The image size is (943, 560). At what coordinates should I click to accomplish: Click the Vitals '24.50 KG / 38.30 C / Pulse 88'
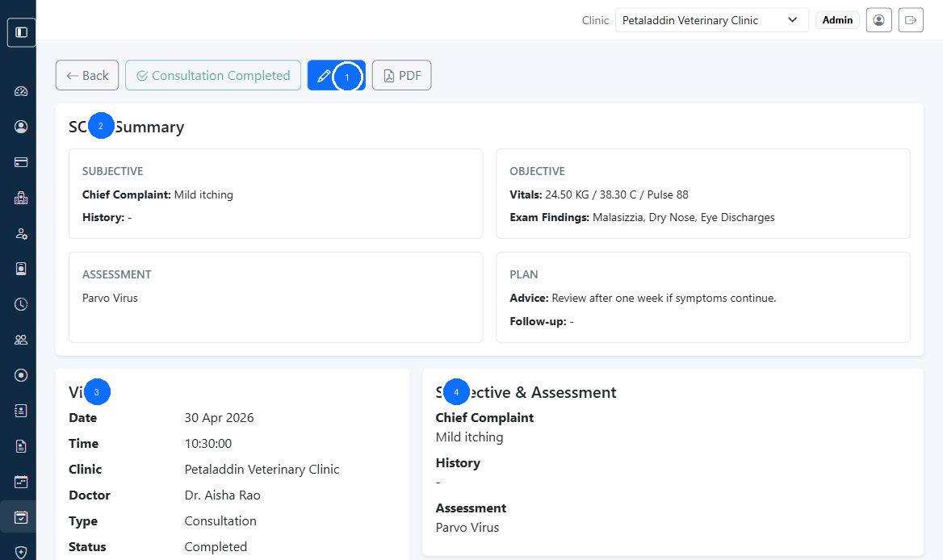pyautogui.click(x=617, y=194)
